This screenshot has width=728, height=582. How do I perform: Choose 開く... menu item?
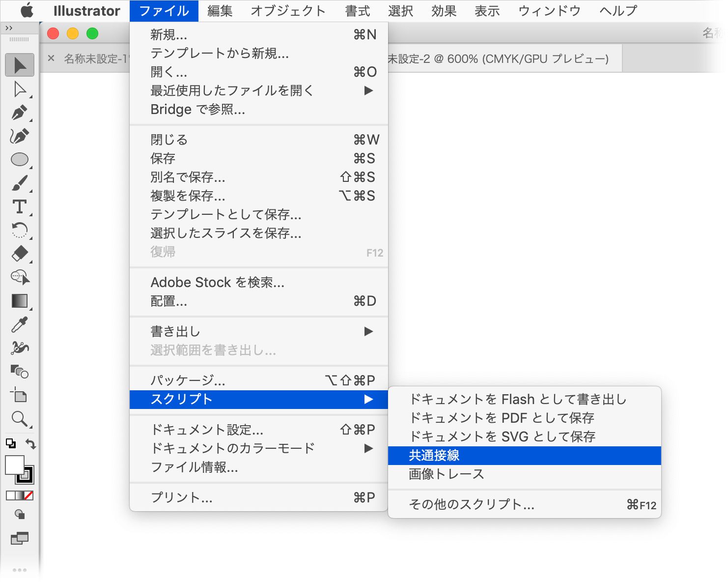tap(259, 72)
